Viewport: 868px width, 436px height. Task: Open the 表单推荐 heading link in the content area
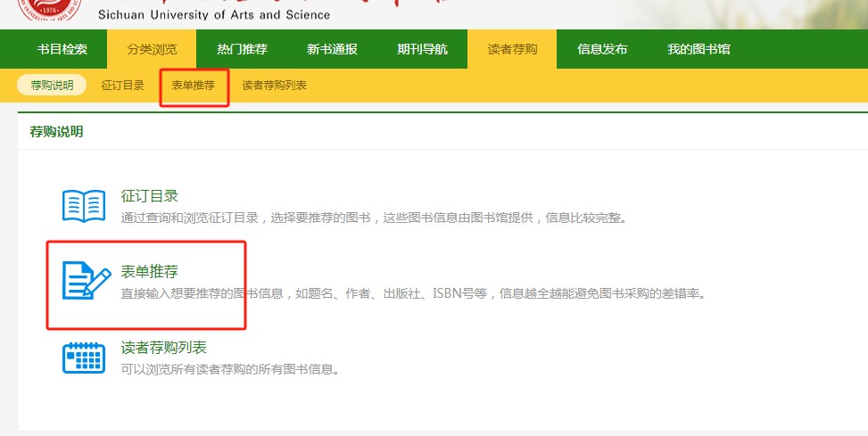point(150,271)
